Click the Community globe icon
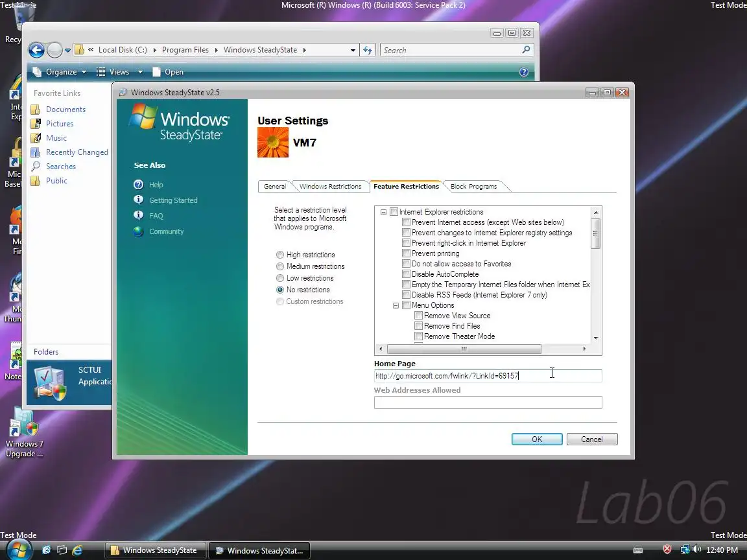The height and width of the screenshot is (560, 747). (139, 231)
